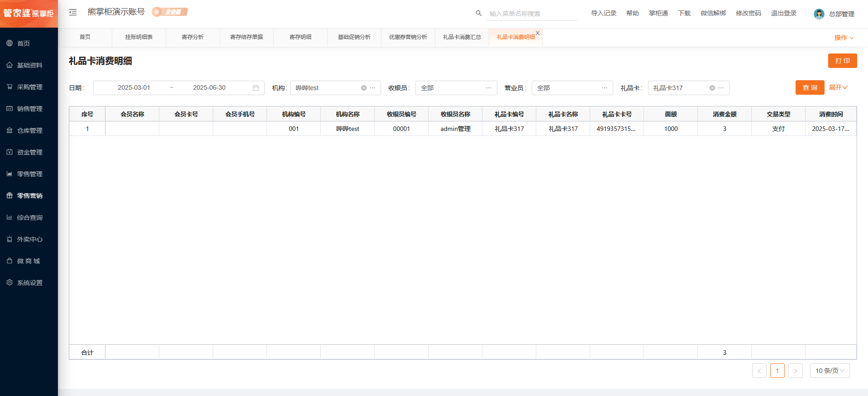Switch to the 优惠券营销分析 tab
The height and width of the screenshot is (396, 868).
pos(408,37)
